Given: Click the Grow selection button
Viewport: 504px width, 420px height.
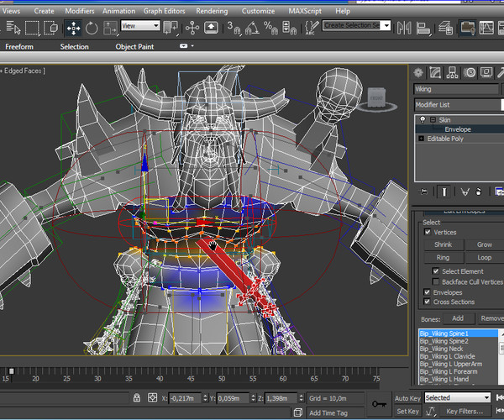Looking at the screenshot, I should [485, 244].
